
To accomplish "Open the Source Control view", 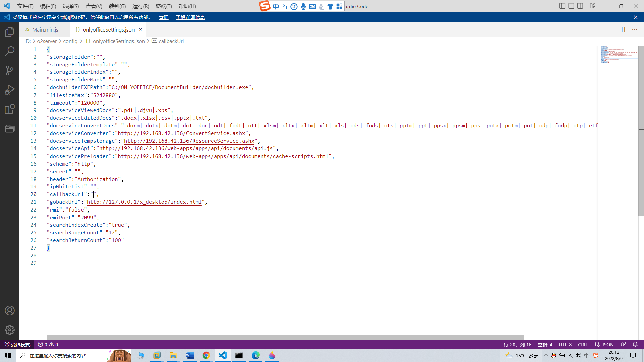I will click(x=10, y=70).
